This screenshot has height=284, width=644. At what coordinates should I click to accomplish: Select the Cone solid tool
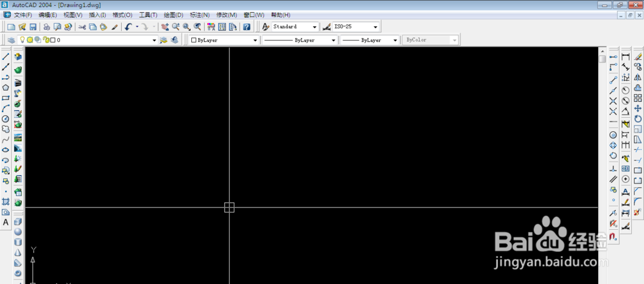(x=18, y=252)
